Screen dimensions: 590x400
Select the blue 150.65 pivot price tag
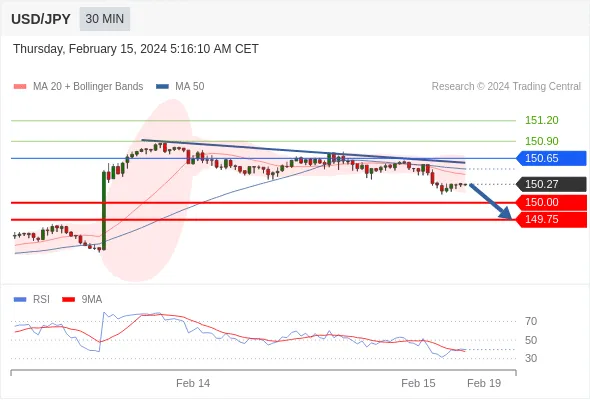tap(551, 158)
